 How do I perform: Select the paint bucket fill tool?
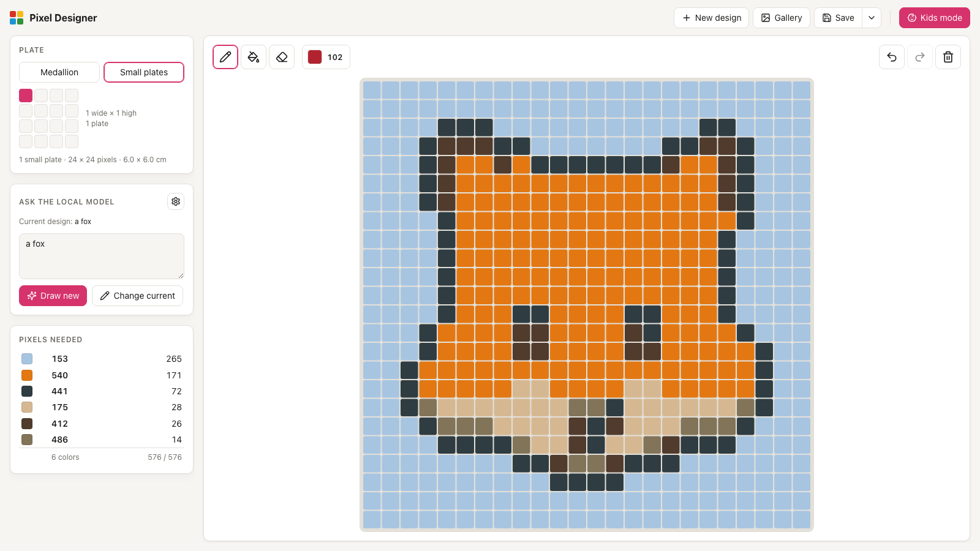pyautogui.click(x=254, y=57)
